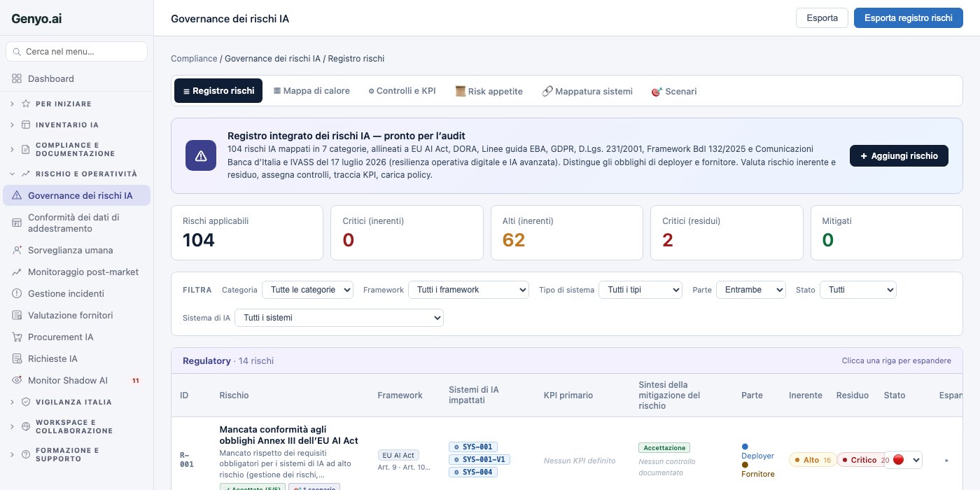Select the Registro rischi tab
This screenshot has height=490, width=980.
pyautogui.click(x=218, y=91)
